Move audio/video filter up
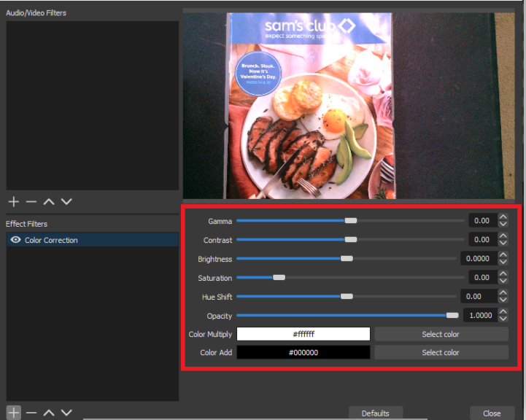Viewport: 526px width, 420px height. pyautogui.click(x=49, y=201)
